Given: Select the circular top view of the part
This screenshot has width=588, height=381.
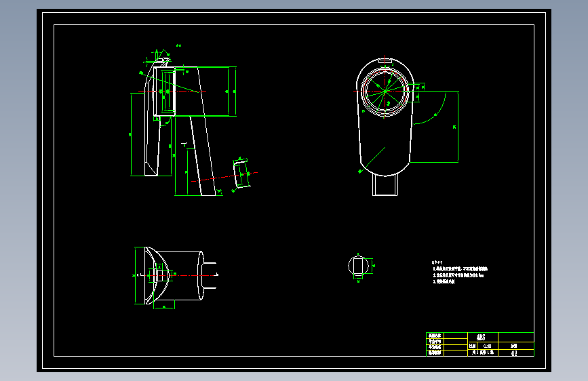Looking at the screenshot, I should pos(385,91).
